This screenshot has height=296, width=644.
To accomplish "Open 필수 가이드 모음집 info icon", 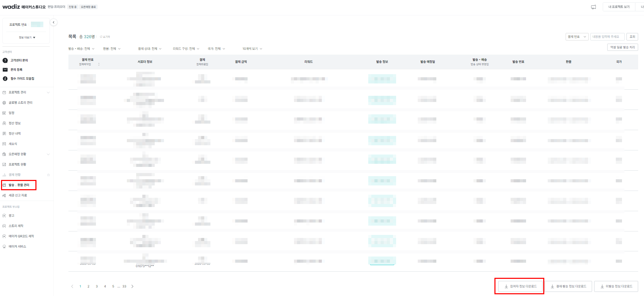I will pos(5,79).
